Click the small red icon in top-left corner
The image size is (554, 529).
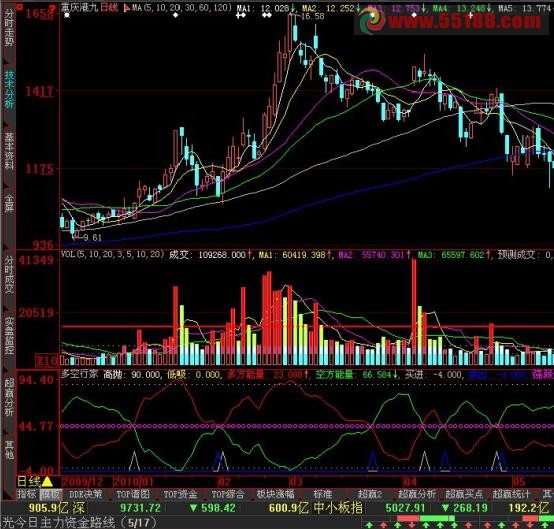coord(20,6)
